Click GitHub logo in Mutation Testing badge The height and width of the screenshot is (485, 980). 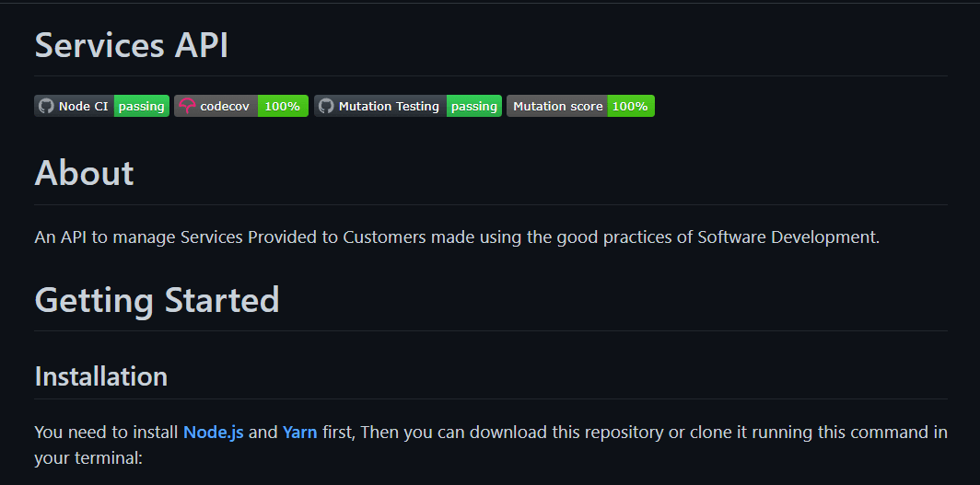[x=326, y=106]
